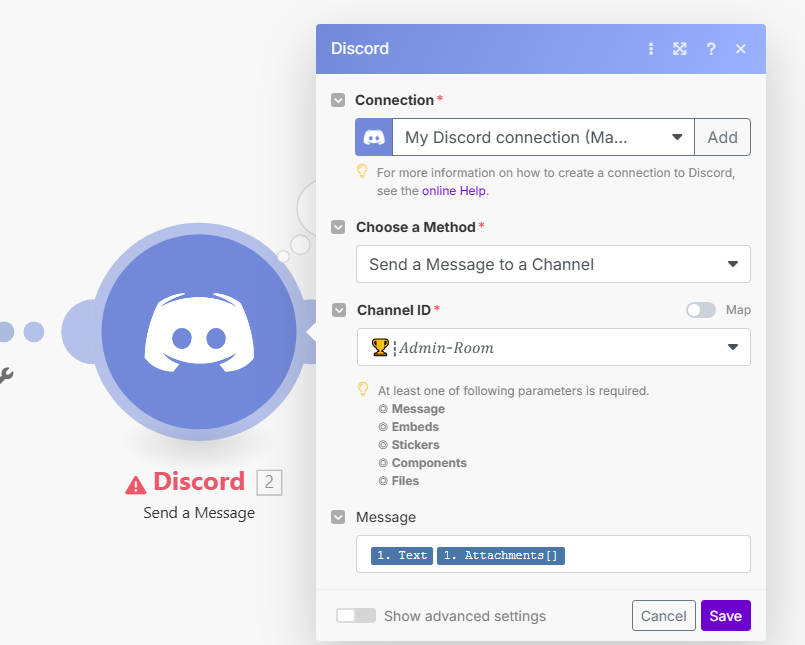The image size is (805, 645).
Task: Open help via the question mark icon
Action: pos(711,49)
